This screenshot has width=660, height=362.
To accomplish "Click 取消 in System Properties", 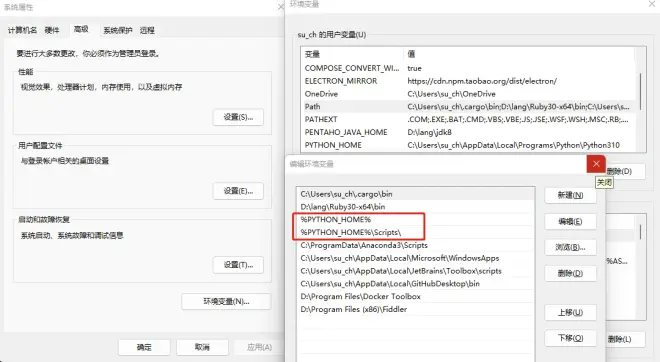I will coord(202,347).
